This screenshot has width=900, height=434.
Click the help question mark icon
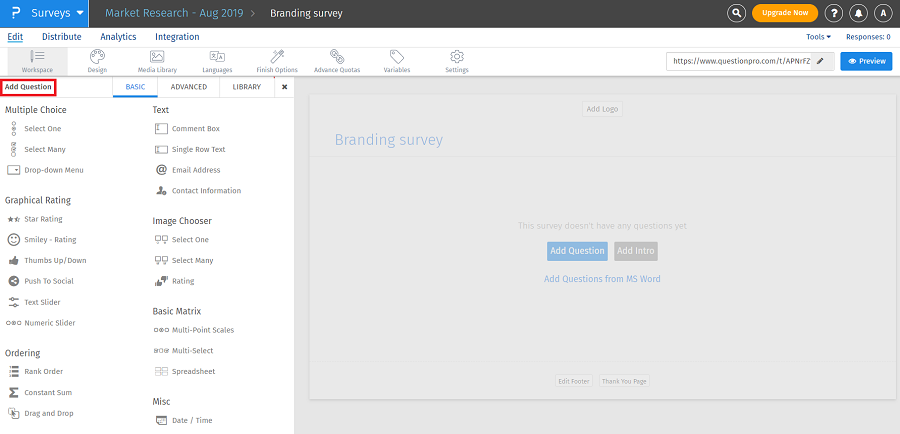pyautogui.click(x=834, y=13)
